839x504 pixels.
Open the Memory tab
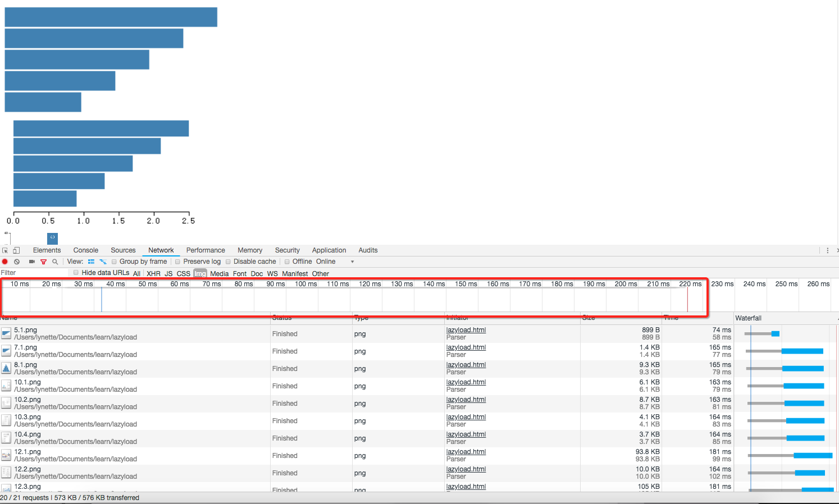pos(250,250)
